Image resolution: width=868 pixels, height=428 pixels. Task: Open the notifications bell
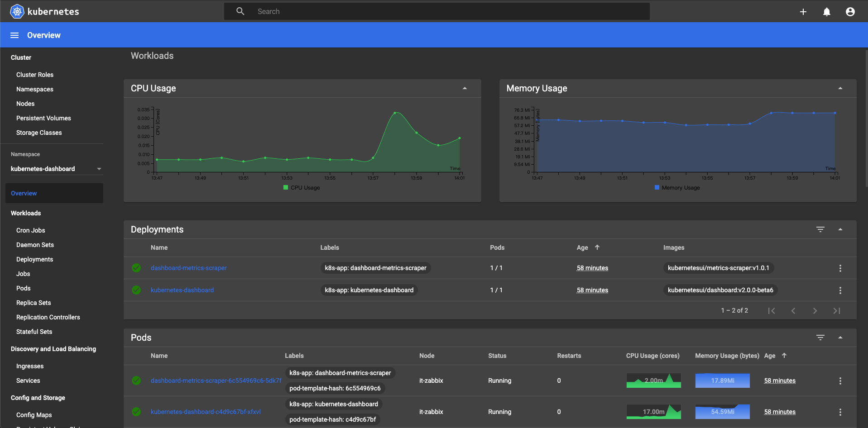[x=826, y=11]
